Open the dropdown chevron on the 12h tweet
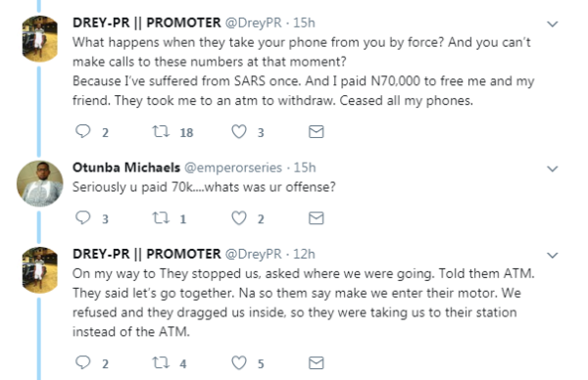 [553, 256]
